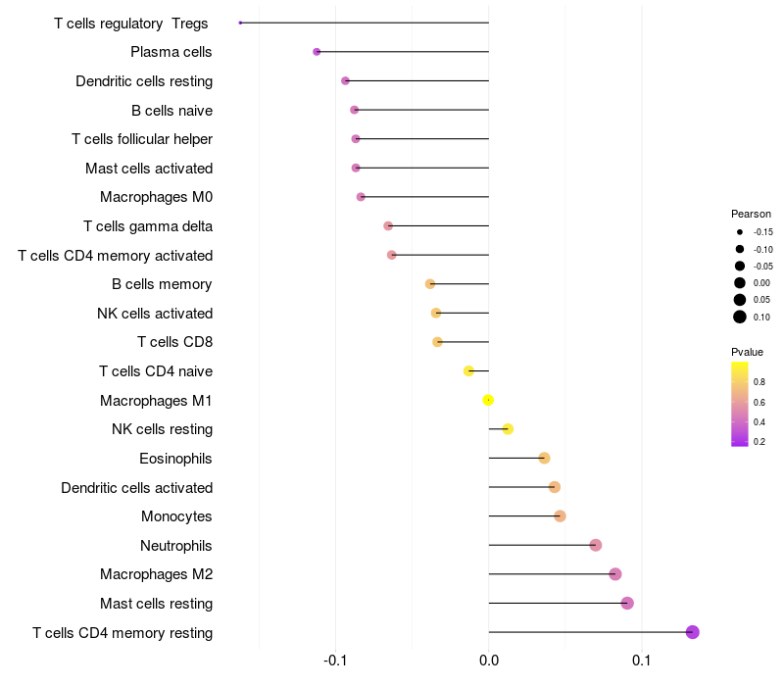This screenshot has width=784, height=686.
Task: Click the tiny T cells regulatory Tregs dot
Action: pyautogui.click(x=240, y=23)
